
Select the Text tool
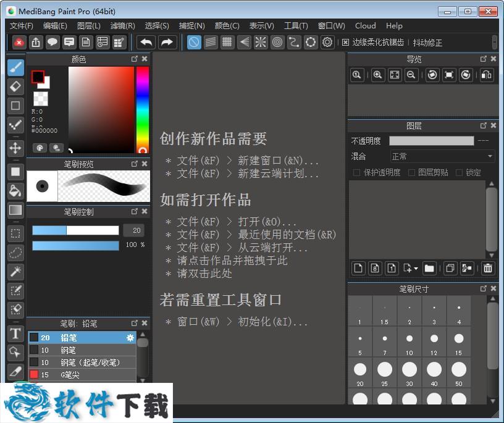(x=15, y=333)
